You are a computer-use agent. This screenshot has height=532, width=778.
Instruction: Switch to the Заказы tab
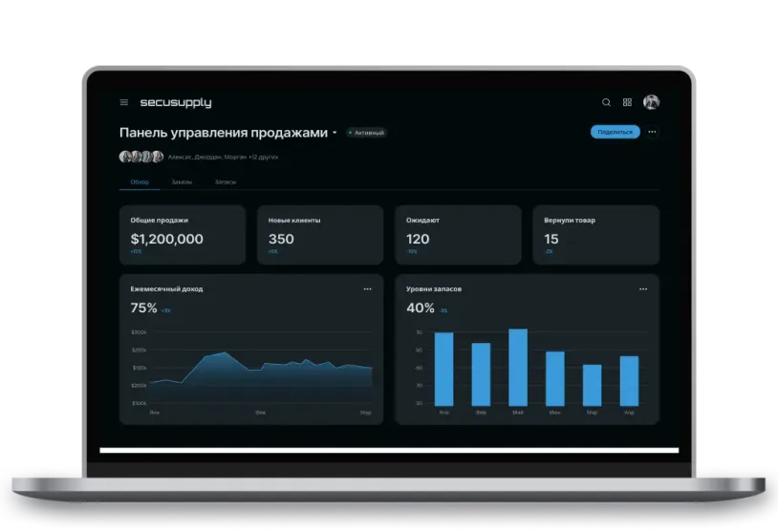(x=182, y=181)
